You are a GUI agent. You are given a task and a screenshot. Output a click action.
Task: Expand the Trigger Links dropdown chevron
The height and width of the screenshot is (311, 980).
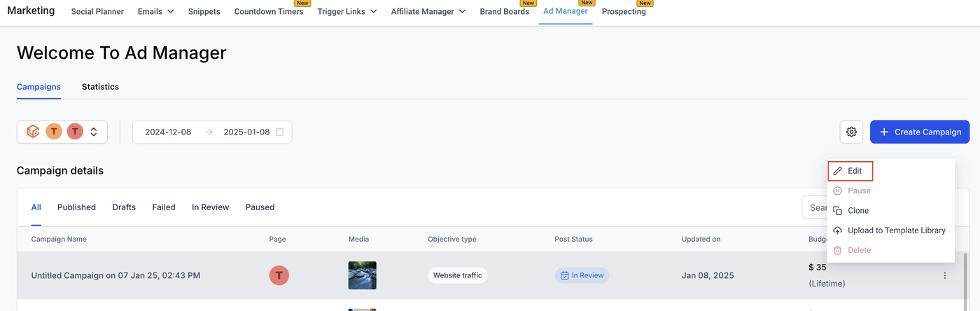[x=373, y=11]
